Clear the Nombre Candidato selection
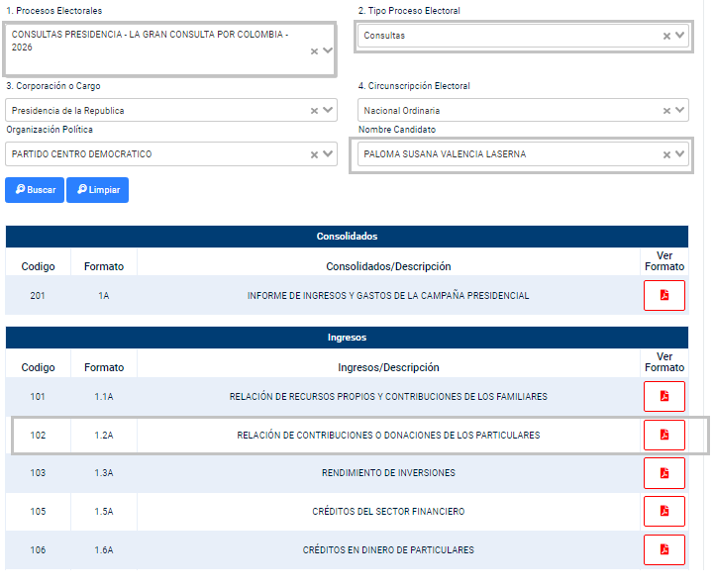This screenshot has width=714, height=588. pyautogui.click(x=666, y=154)
